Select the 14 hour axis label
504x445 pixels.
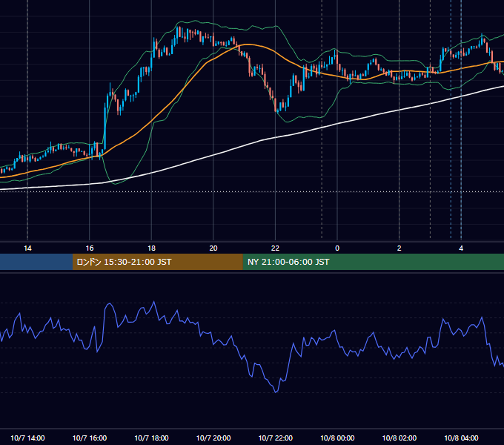[27, 248]
